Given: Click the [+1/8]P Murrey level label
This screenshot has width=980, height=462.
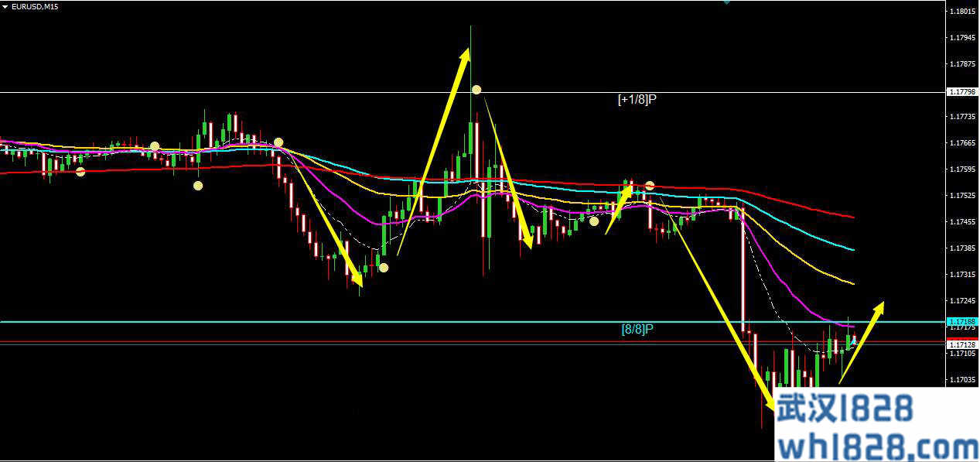Looking at the screenshot, I should click(x=637, y=99).
